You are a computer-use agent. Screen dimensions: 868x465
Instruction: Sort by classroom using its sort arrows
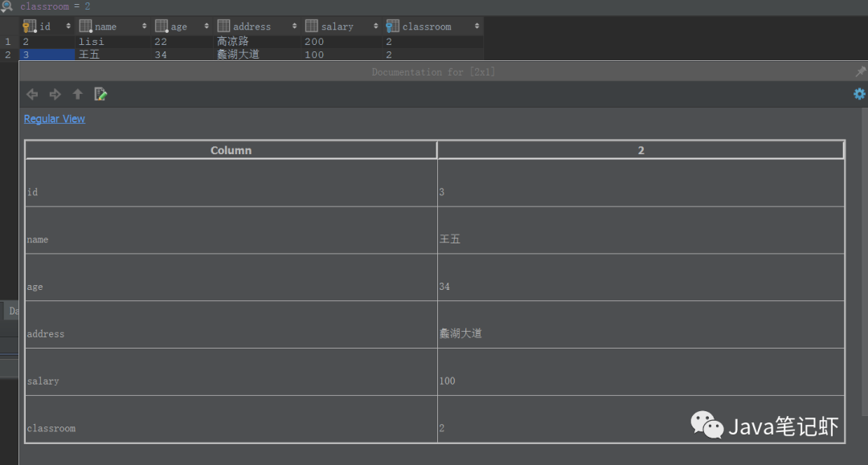[x=477, y=26]
